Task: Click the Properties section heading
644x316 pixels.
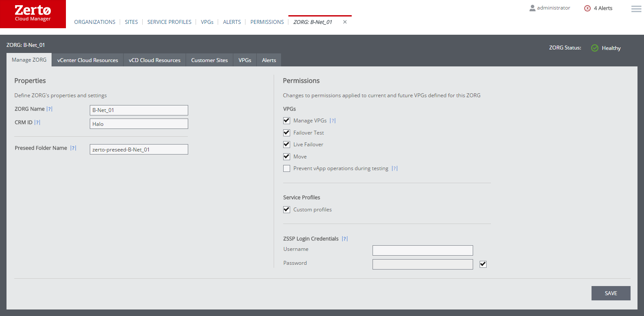Action: click(x=30, y=81)
